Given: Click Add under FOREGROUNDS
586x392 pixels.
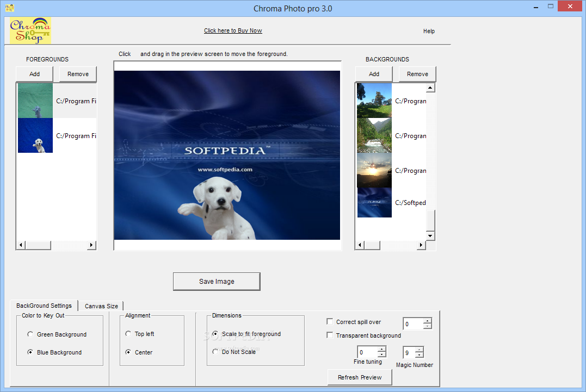Looking at the screenshot, I should [x=34, y=74].
